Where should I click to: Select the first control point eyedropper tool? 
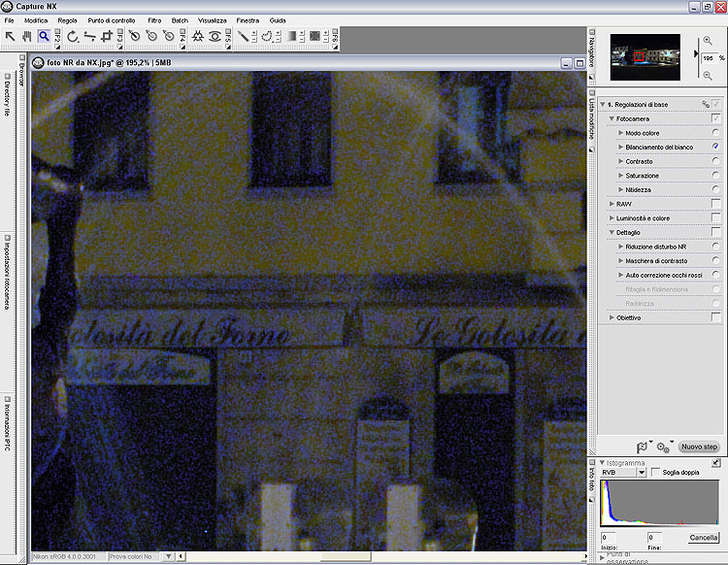tap(134, 36)
